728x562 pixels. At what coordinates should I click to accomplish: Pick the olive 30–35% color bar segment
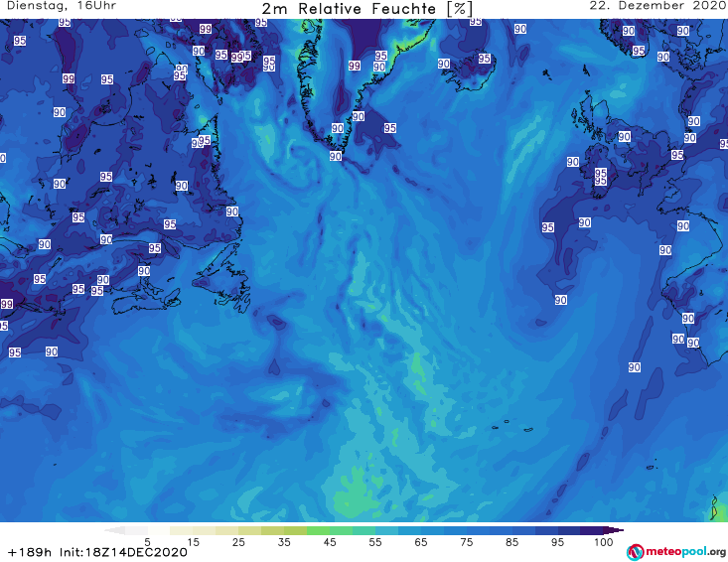tap(272, 530)
